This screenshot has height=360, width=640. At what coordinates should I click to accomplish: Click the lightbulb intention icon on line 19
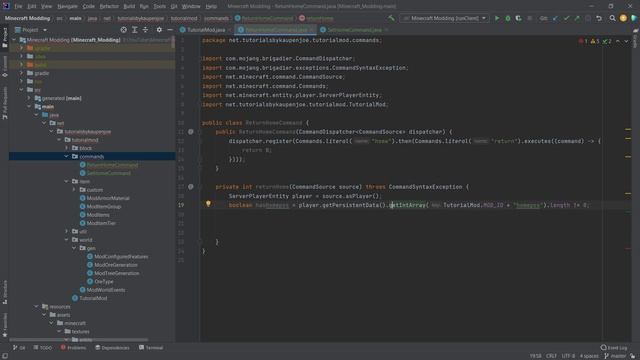coord(208,204)
